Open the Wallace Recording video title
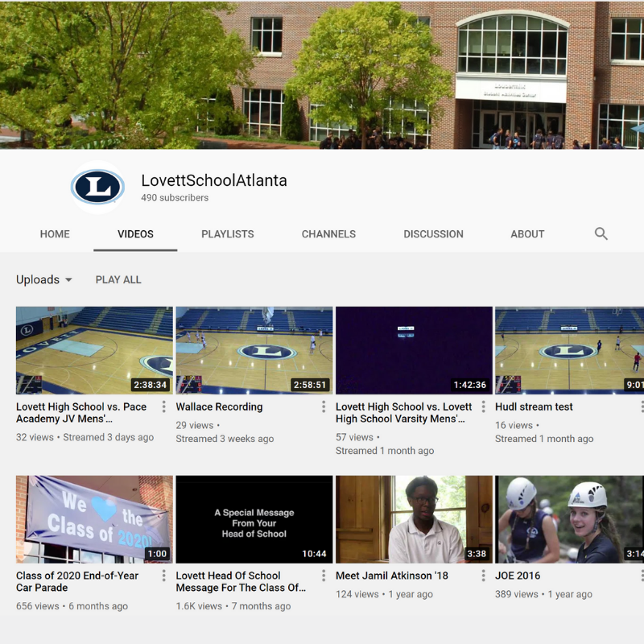Image resolution: width=644 pixels, height=644 pixels. coord(219,407)
